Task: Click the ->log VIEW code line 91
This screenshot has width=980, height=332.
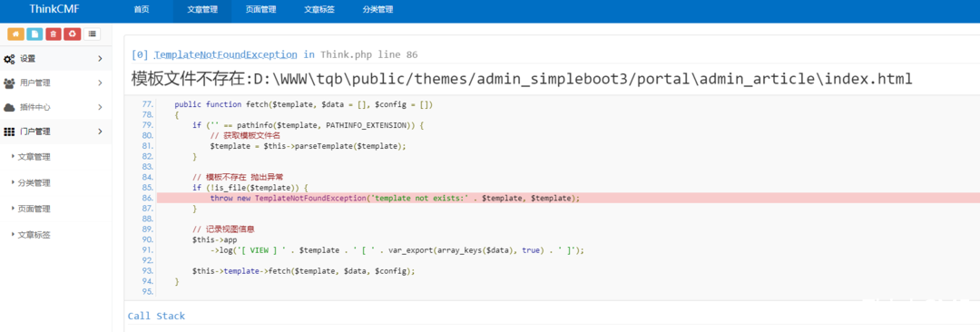Action: click(x=397, y=249)
